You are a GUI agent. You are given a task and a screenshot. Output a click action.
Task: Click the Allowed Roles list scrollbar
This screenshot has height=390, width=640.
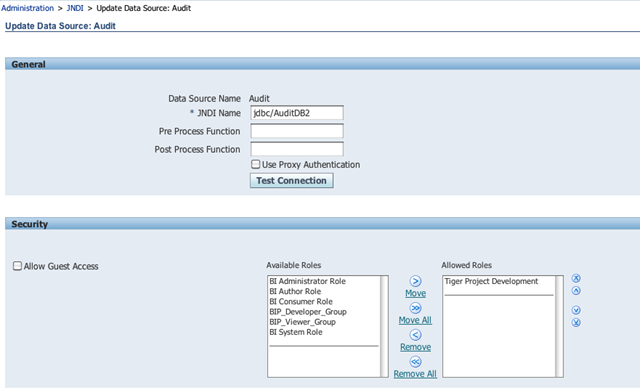pyautogui.click(x=559, y=326)
